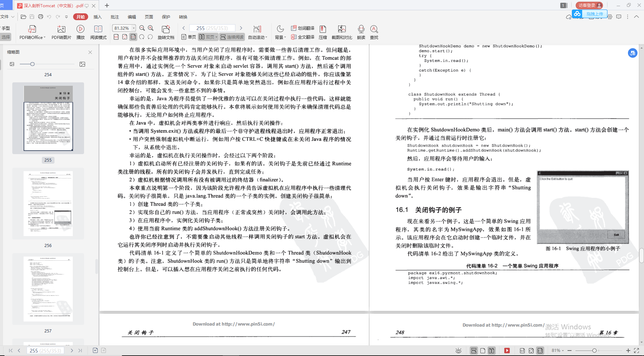Switch to the 批注 ribbon tab

tap(115, 17)
